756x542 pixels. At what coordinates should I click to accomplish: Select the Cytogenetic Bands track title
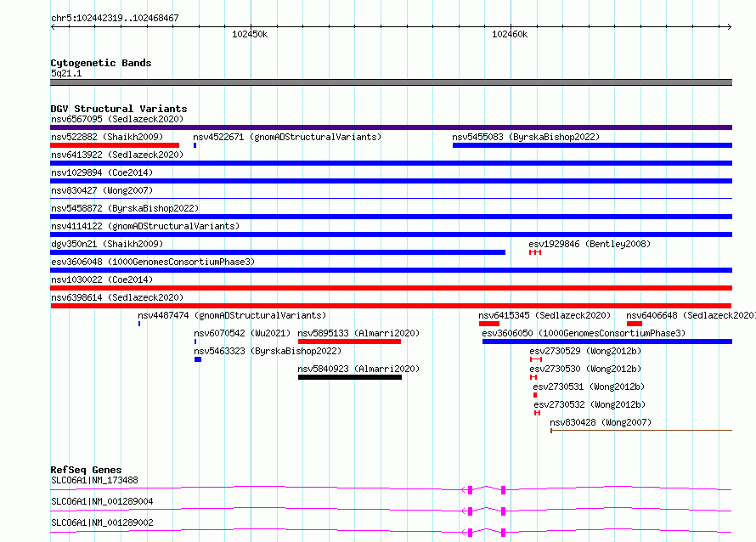point(101,63)
